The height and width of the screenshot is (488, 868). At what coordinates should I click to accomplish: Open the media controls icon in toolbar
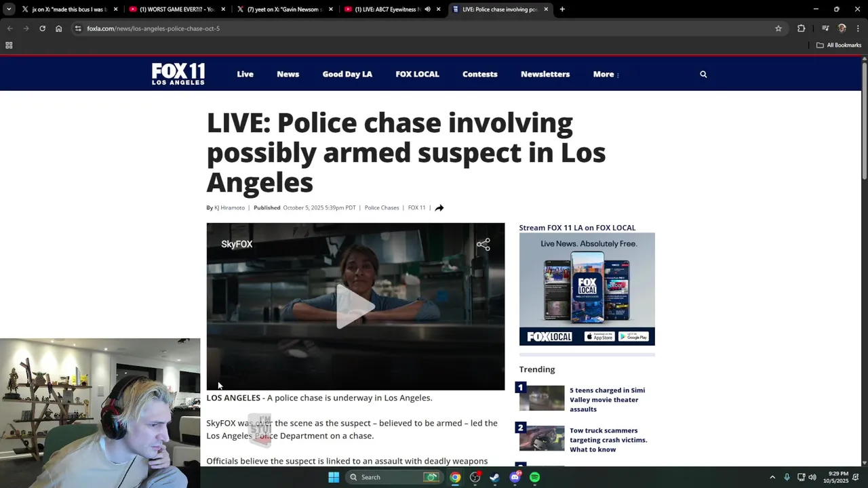825,28
